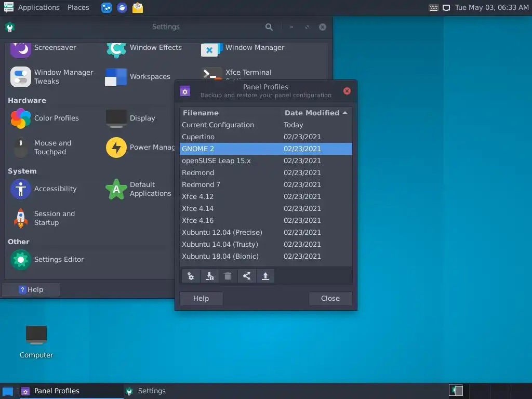This screenshot has height=399, width=532.
Task: Sort list by Filename column header
Action: point(231,113)
